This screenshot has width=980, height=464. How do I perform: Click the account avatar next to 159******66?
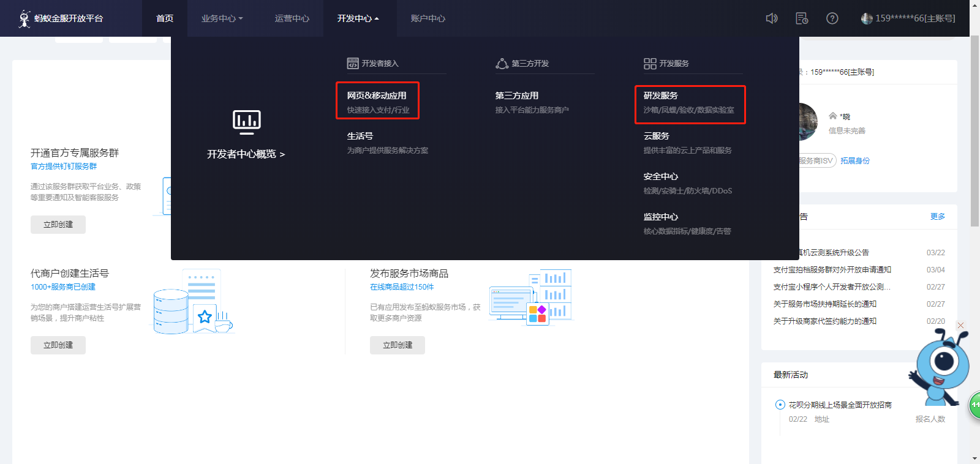[867, 18]
